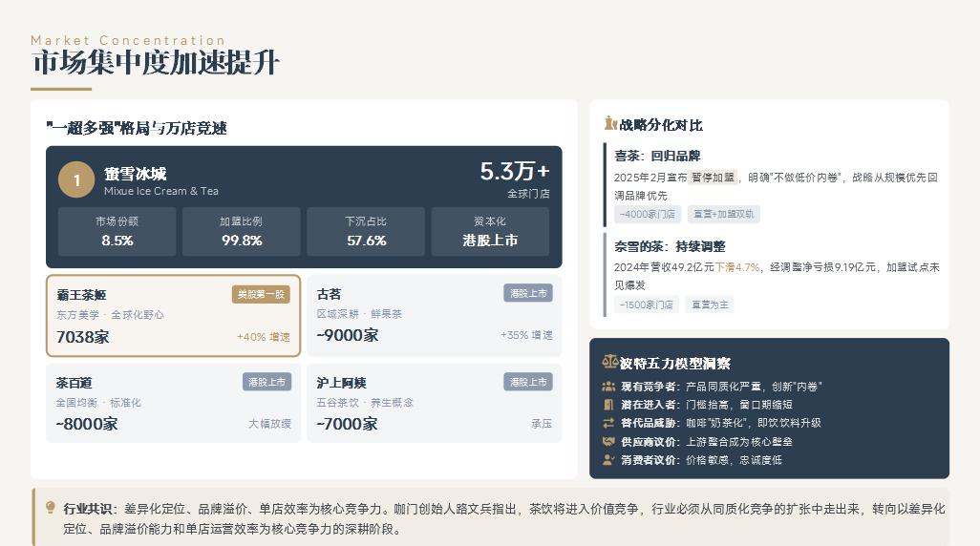
Task: Click the 奈雪的茶: 持续调整 subheading
Action: pos(670,246)
